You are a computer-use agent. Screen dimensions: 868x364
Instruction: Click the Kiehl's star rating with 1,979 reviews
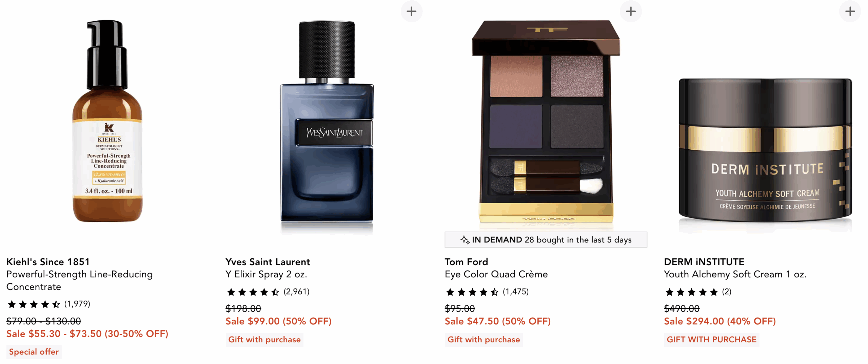48,304
